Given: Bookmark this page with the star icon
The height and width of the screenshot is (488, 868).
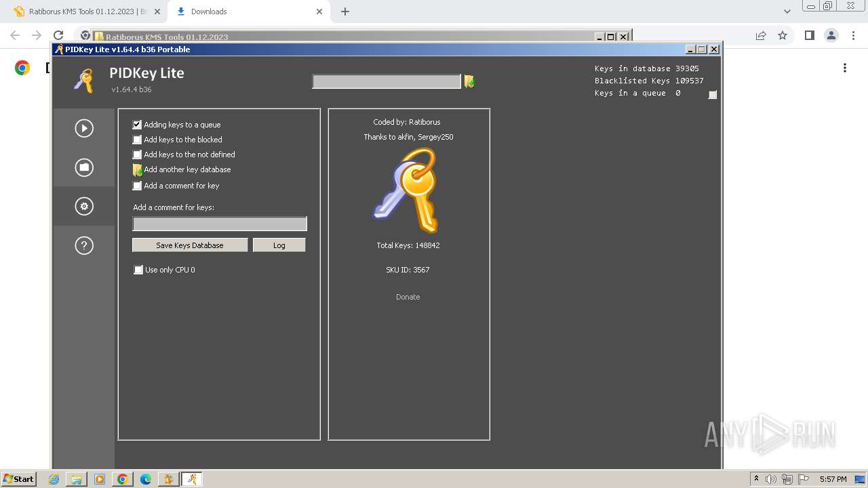Looking at the screenshot, I should 783,35.
